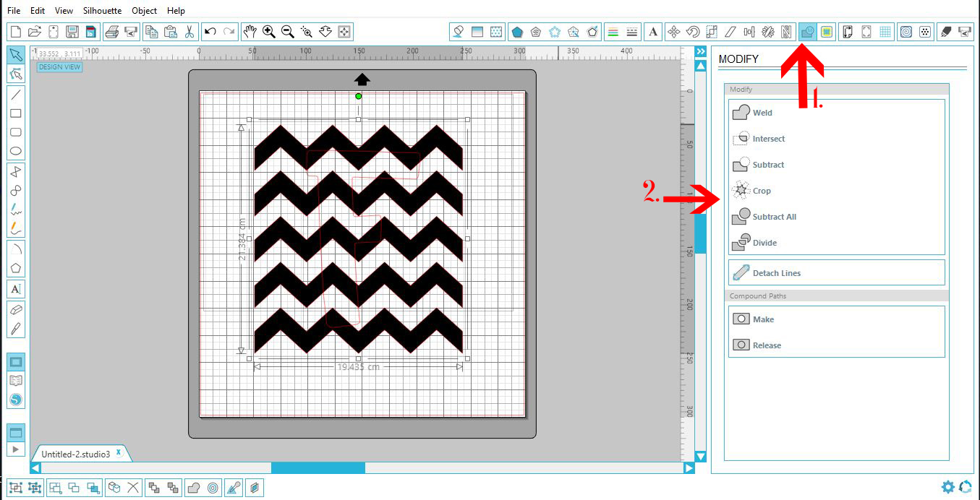
Task: Toggle the grid display
Action: click(x=886, y=32)
